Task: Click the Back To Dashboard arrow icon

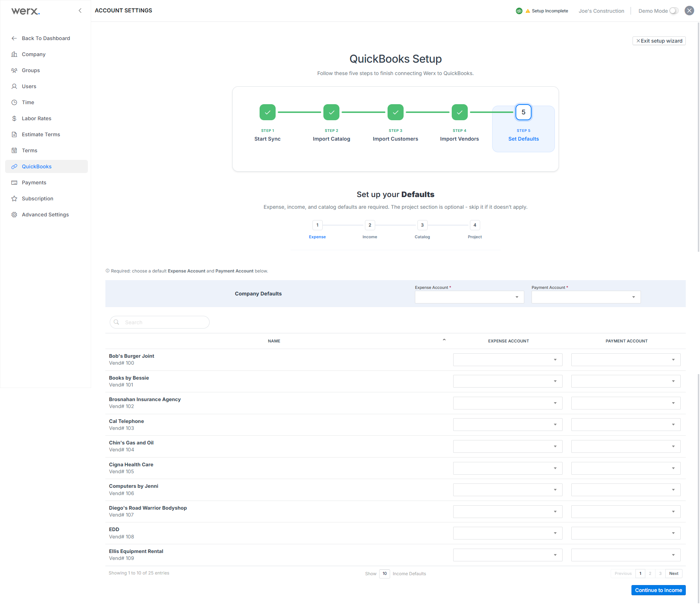Action: coord(14,38)
